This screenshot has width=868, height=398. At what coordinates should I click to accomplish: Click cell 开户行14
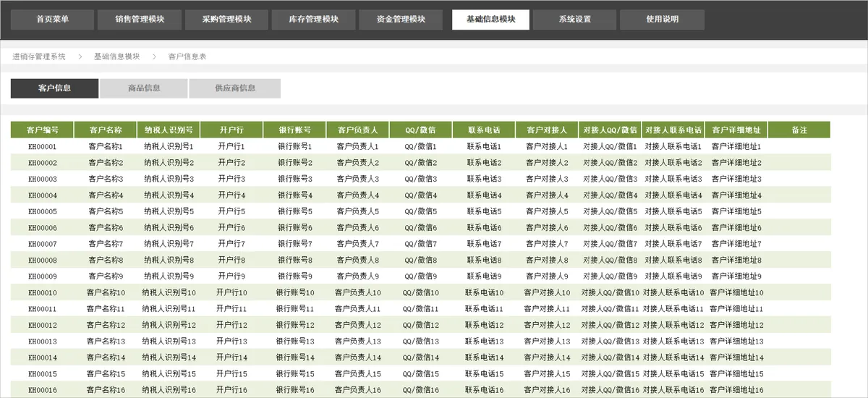point(231,357)
